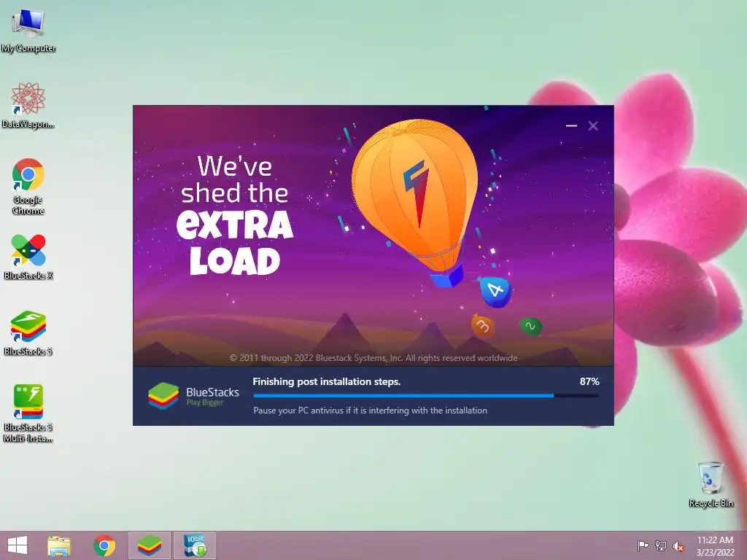Viewport: 747px width, 560px height.
Task: Switch to IObit taskbar item
Action: (x=194, y=545)
